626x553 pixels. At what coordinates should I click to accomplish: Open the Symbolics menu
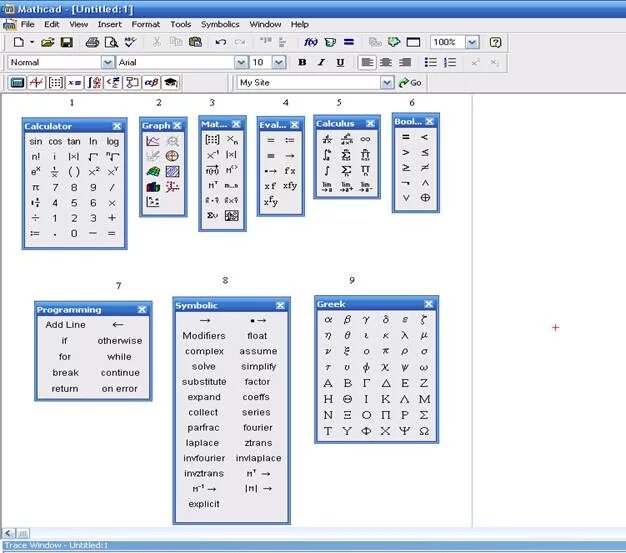point(220,24)
